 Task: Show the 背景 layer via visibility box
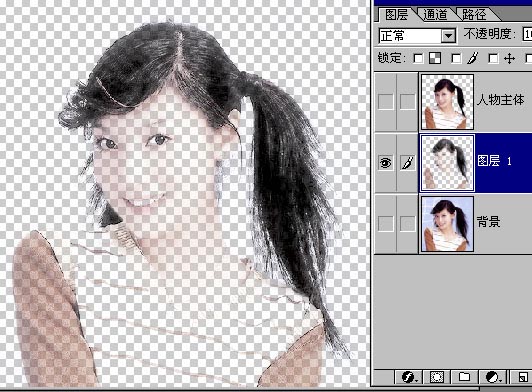pos(385,224)
